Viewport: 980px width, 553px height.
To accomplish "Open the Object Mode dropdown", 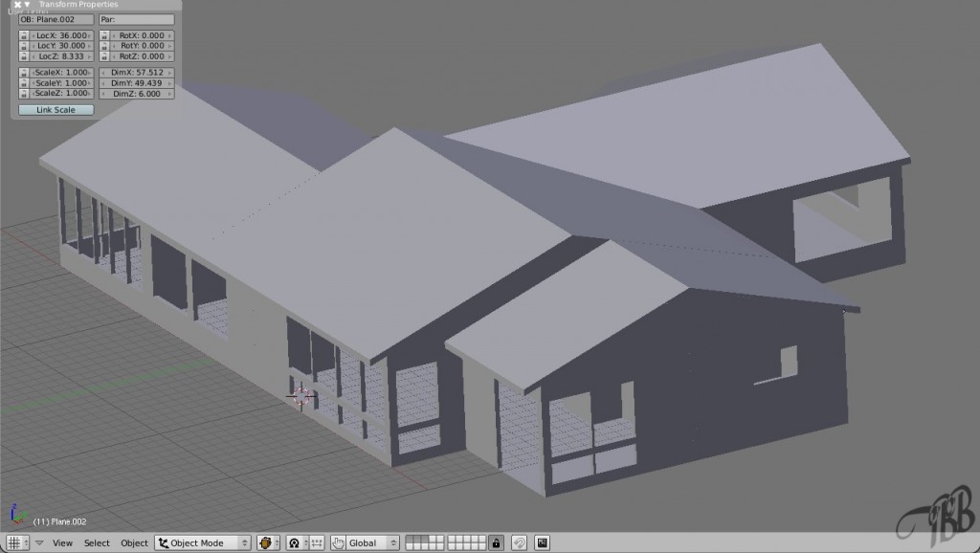I will click(203, 543).
